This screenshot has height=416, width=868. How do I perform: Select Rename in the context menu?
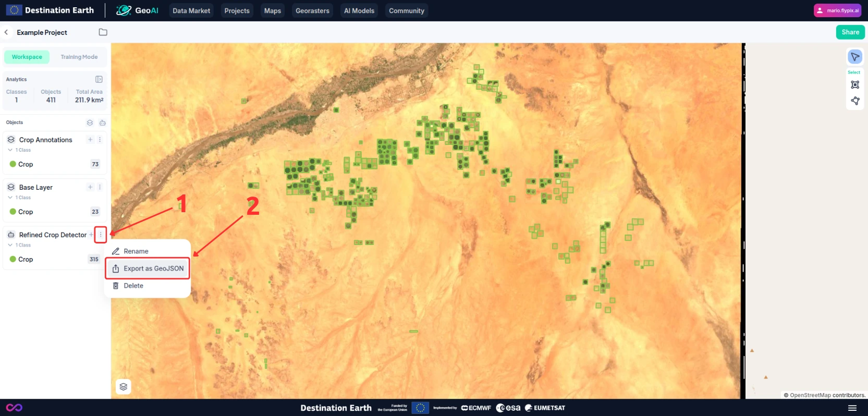136,251
